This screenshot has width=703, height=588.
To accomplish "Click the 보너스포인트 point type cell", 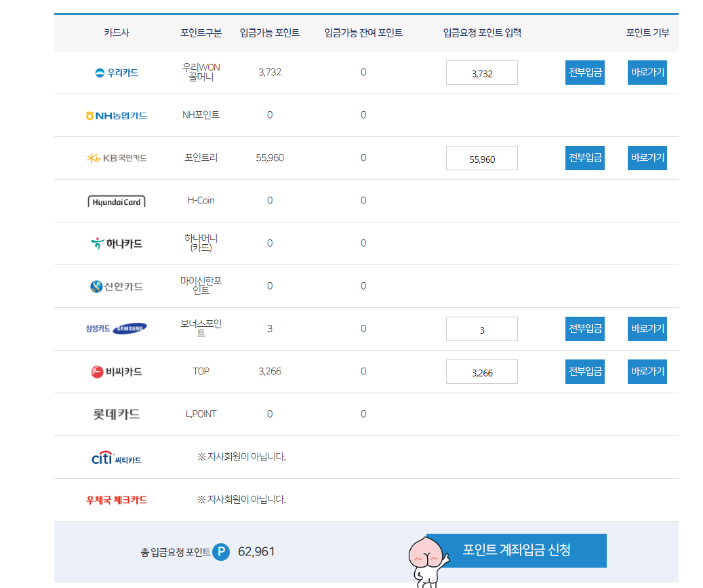I will pos(201,328).
